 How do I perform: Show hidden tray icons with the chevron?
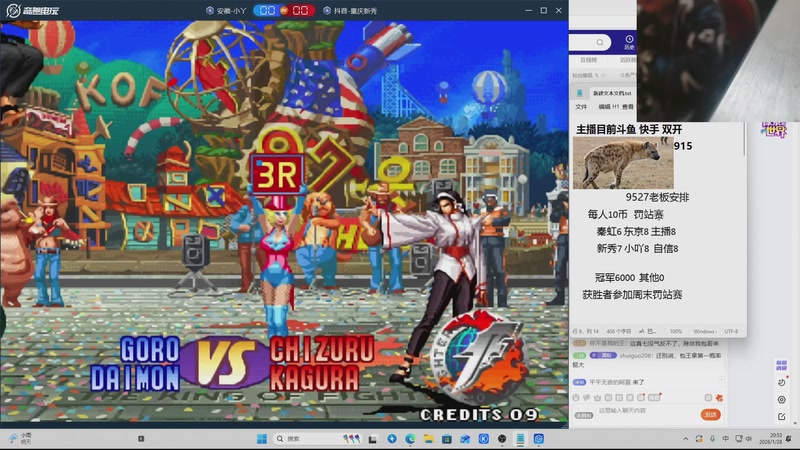(686, 439)
